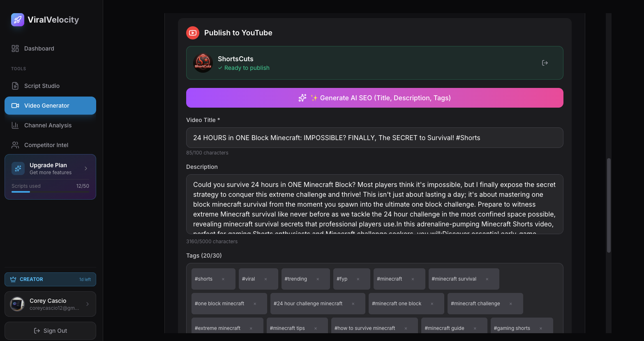Click the YouTube icon beside Publish to YouTube

[x=192, y=33]
